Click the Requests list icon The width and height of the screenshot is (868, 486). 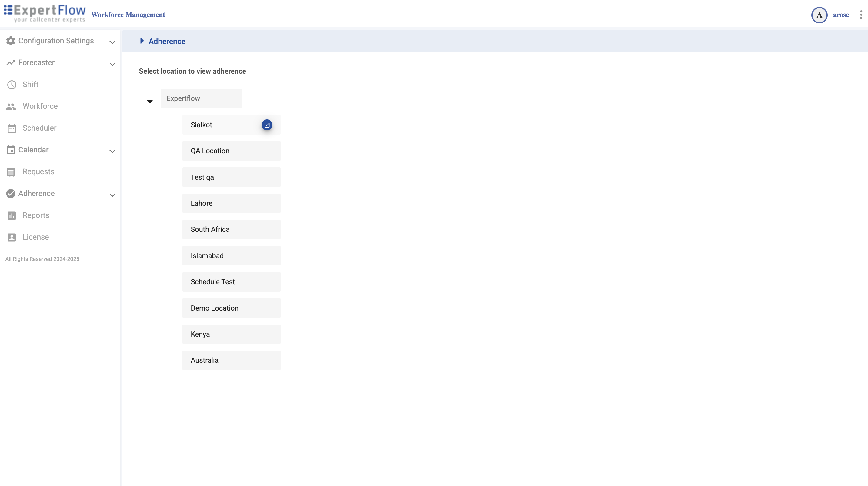click(x=11, y=172)
